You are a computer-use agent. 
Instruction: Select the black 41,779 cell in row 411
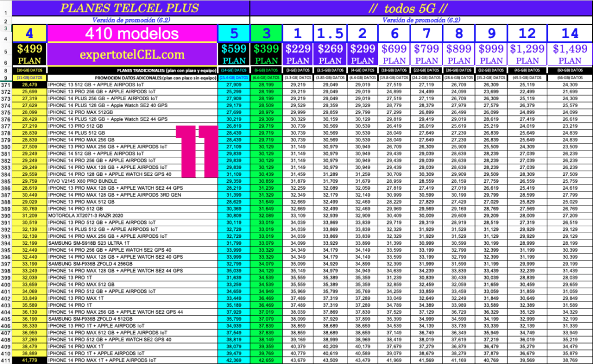[29, 360]
